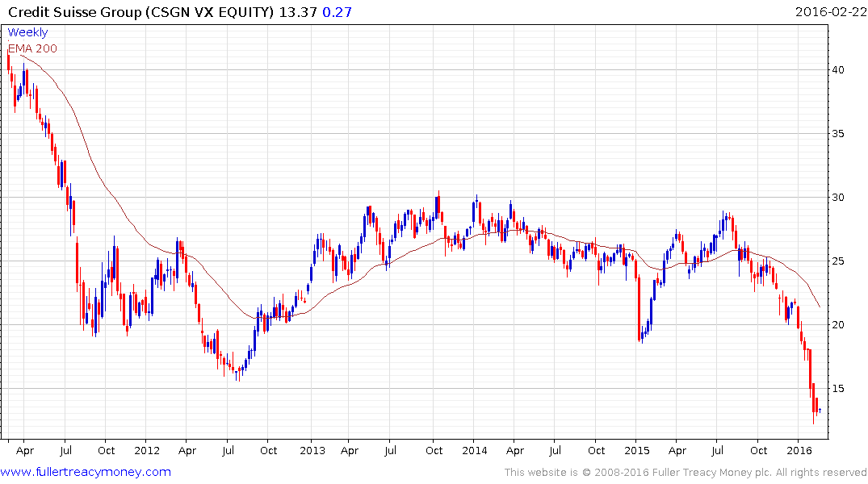Image resolution: width=868 pixels, height=484 pixels.
Task: Select the x-axis label 2016
Action: (x=799, y=451)
